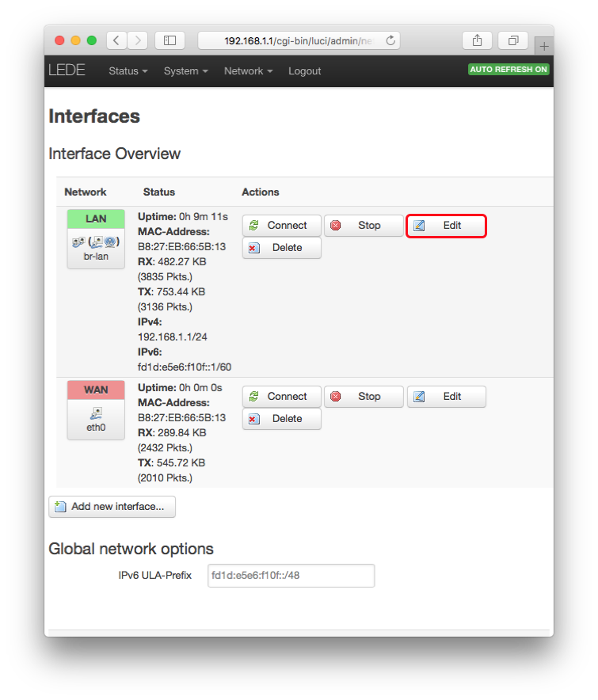
Task: Open the Safari share button
Action: (x=477, y=40)
